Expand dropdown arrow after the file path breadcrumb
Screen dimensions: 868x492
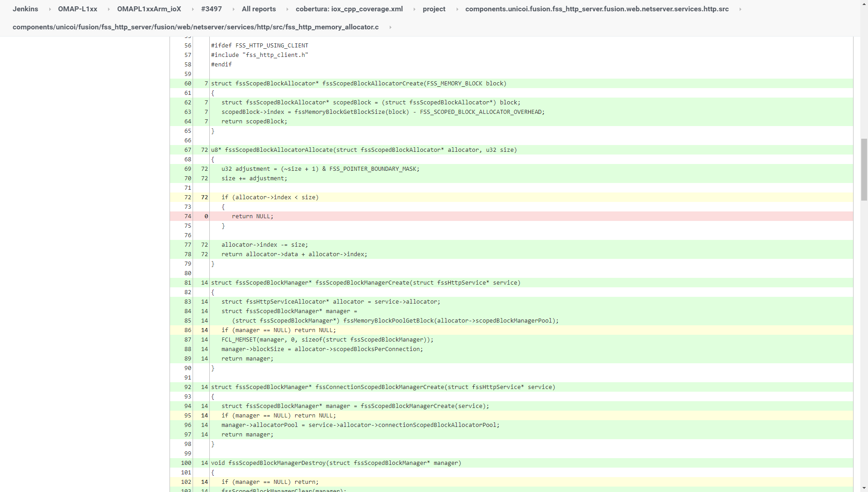coord(390,27)
